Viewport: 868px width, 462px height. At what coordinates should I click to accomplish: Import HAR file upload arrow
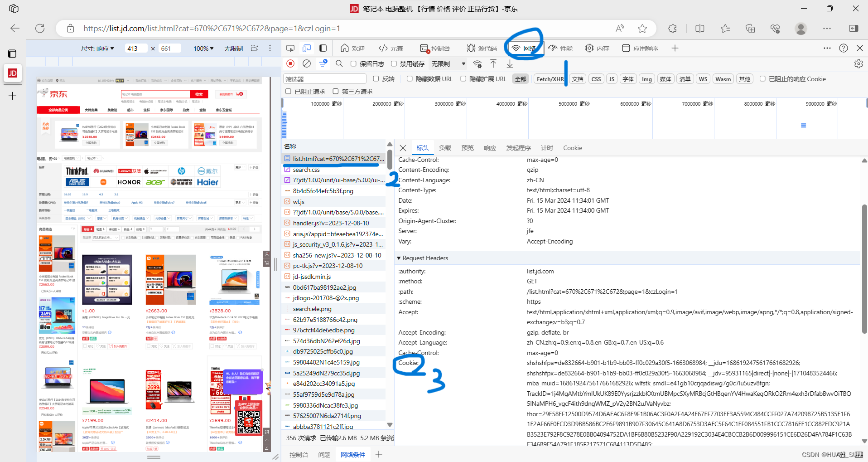pos(493,64)
